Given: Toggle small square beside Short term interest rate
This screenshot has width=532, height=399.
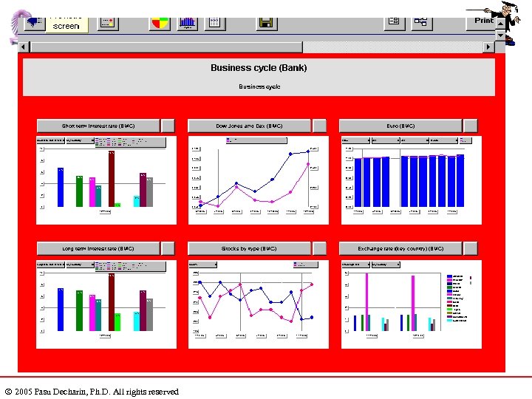Looking at the screenshot, I should click(x=168, y=126).
